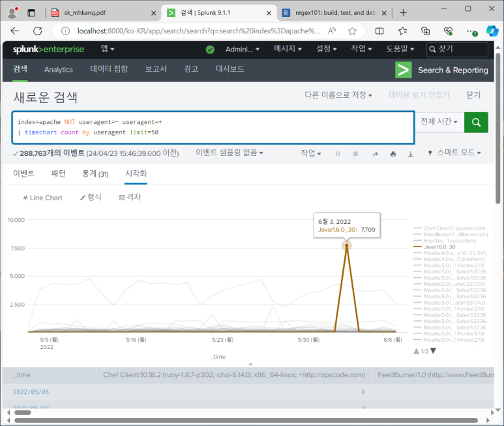Click the Edge profile avatar icon
The height and width of the screenshot is (426, 504).
12,13
